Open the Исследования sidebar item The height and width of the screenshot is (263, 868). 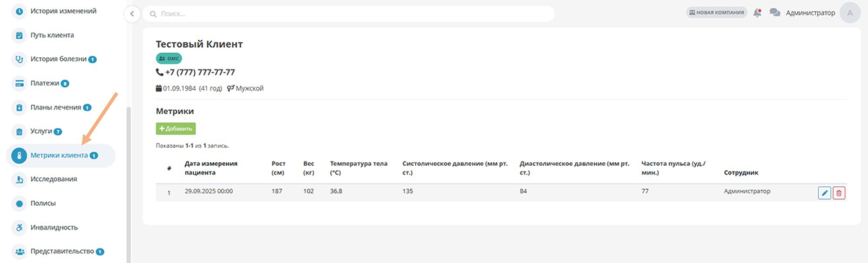54,179
